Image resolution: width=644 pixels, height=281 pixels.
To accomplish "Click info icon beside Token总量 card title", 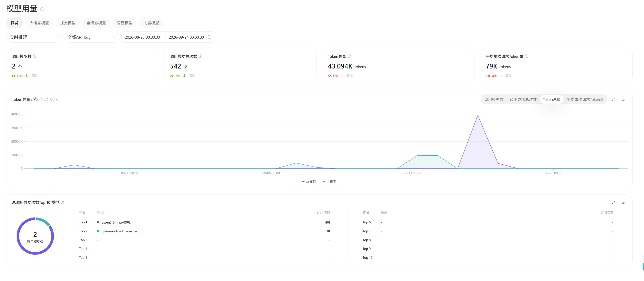I will coord(349,56).
